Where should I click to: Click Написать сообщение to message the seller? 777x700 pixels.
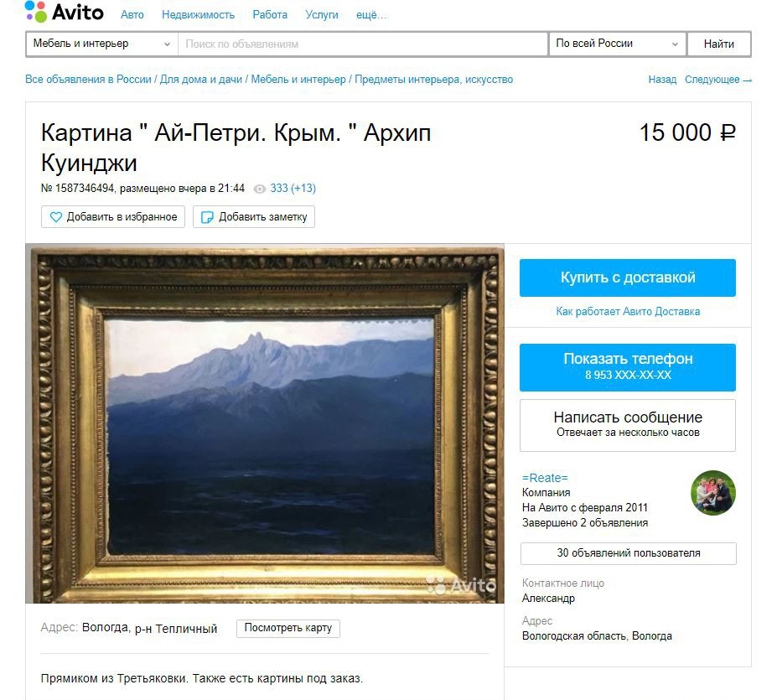627,425
